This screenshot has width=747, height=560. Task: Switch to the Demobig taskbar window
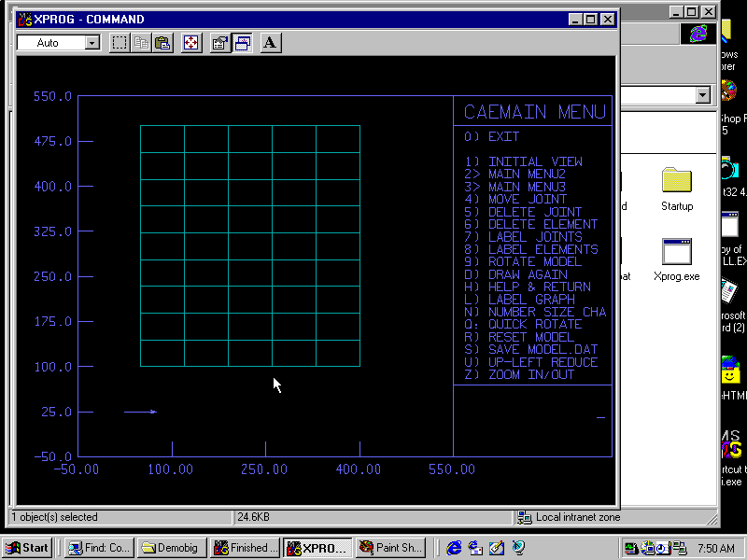172,548
